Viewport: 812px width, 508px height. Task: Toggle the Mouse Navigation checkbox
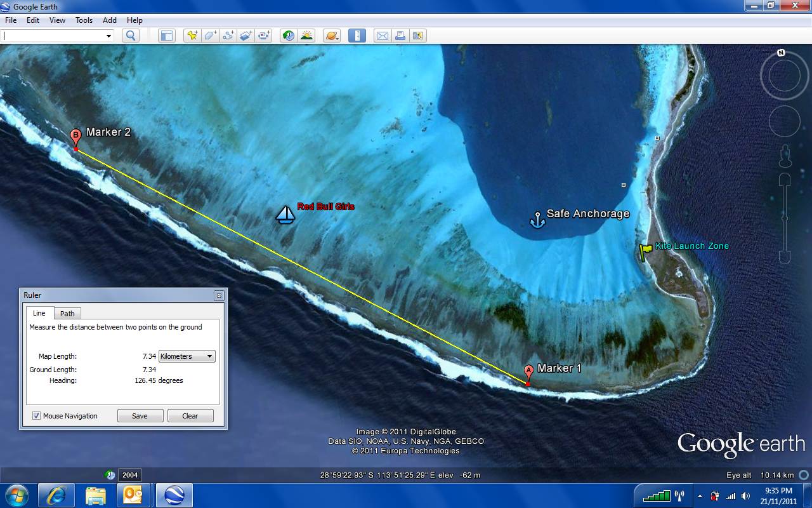tap(37, 416)
